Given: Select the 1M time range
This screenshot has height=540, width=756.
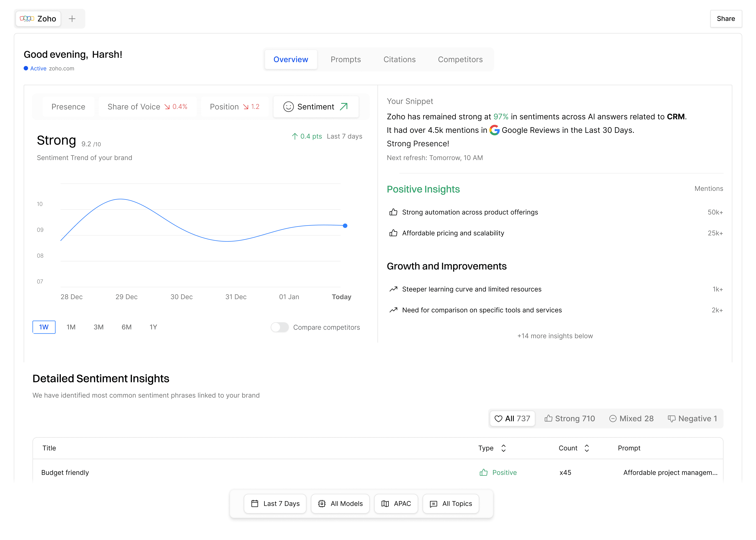Looking at the screenshot, I should point(71,327).
